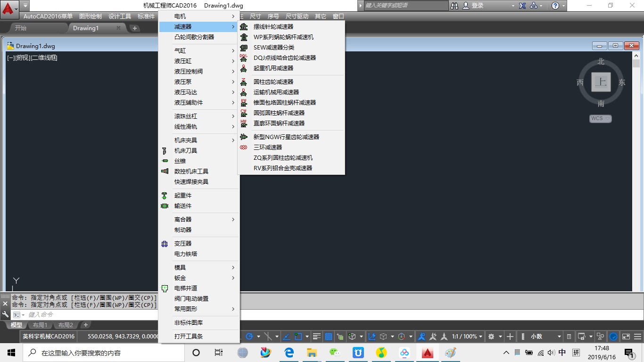
Task: Click icon beside 运输机械用减速器
Action: coord(244,92)
